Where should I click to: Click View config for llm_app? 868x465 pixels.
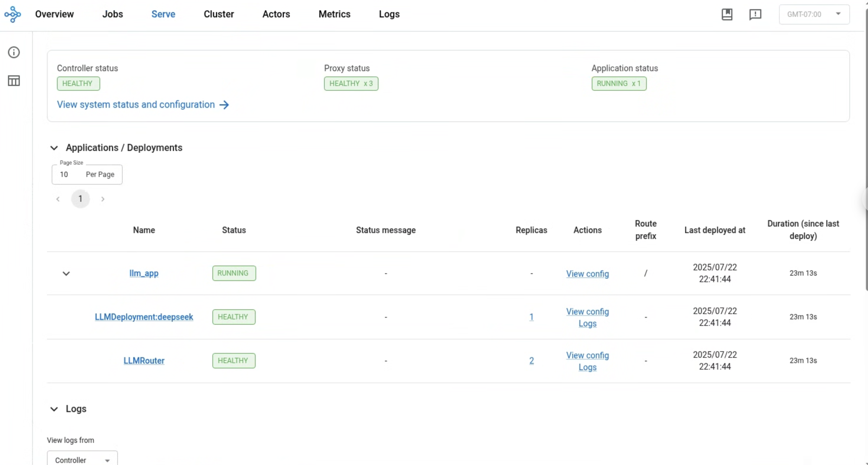pos(587,274)
